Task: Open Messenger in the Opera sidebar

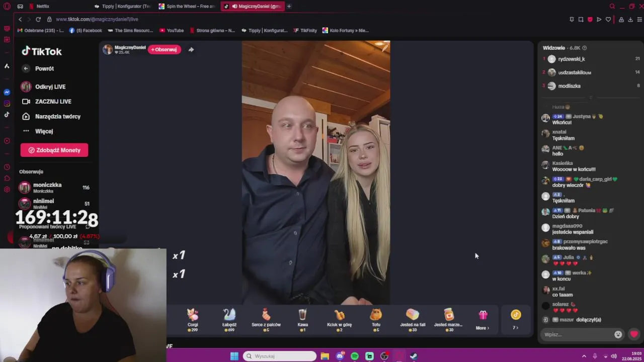Action: [7, 92]
